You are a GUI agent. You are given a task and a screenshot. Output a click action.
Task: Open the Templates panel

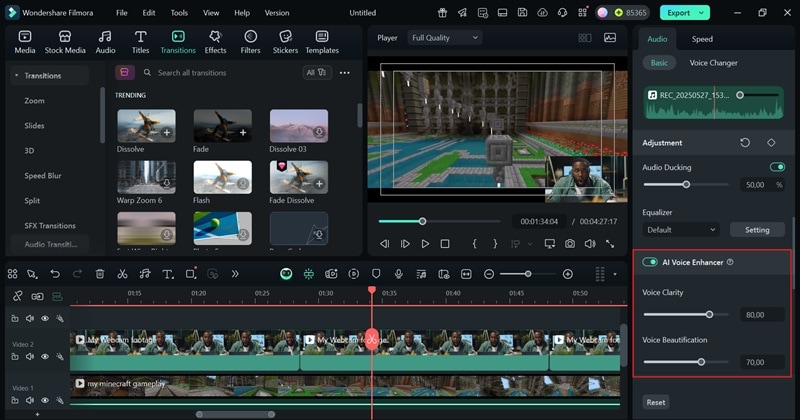322,42
